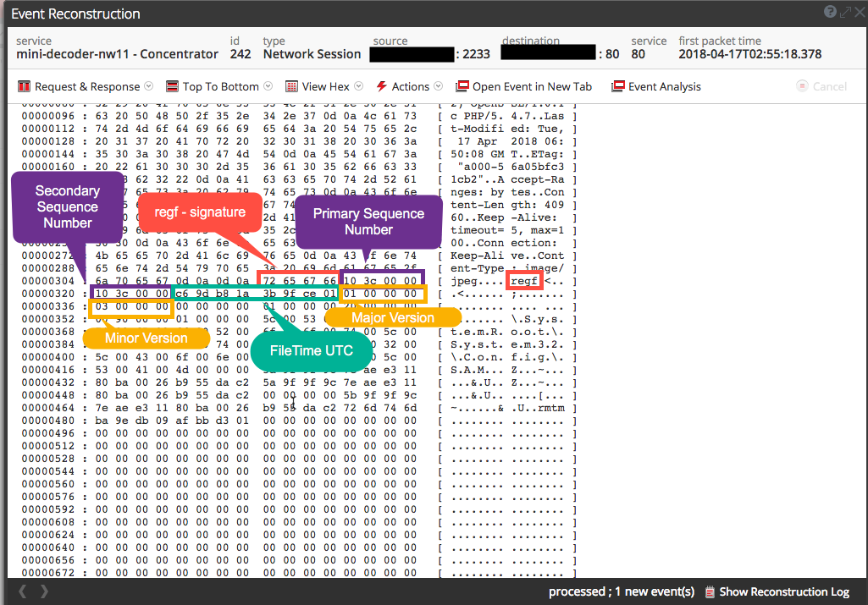The width and height of the screenshot is (868, 605).
Task: Click the highlighted 'regf' text in ASCII column
Action: pyautogui.click(x=524, y=280)
